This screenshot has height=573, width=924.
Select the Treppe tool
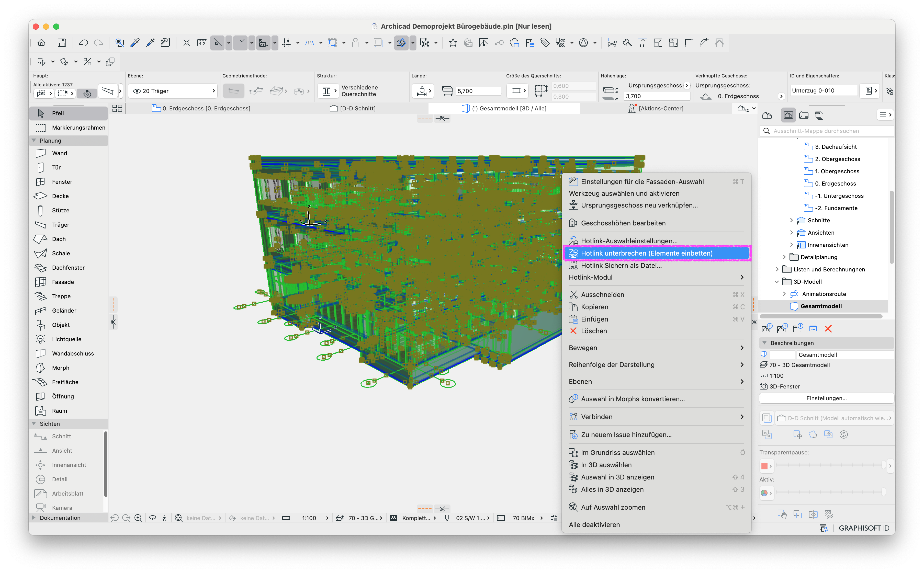coord(69,296)
